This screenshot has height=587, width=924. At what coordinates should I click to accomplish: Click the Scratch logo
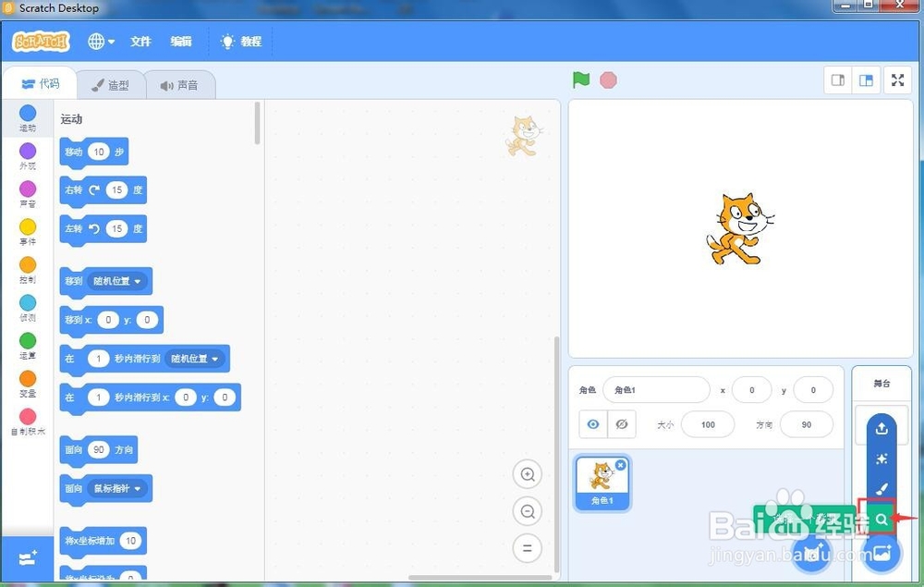(41, 42)
